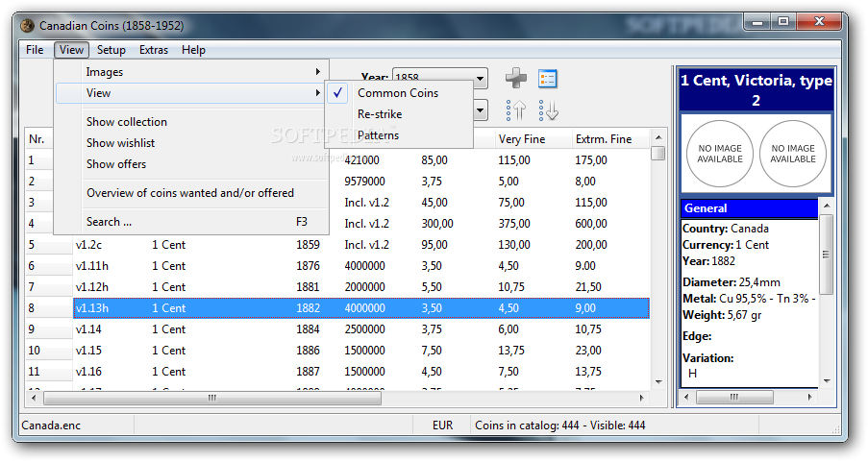Click the 1 Cent, Victoria, type 2 title
This screenshot has width=868, height=462.
tap(756, 90)
